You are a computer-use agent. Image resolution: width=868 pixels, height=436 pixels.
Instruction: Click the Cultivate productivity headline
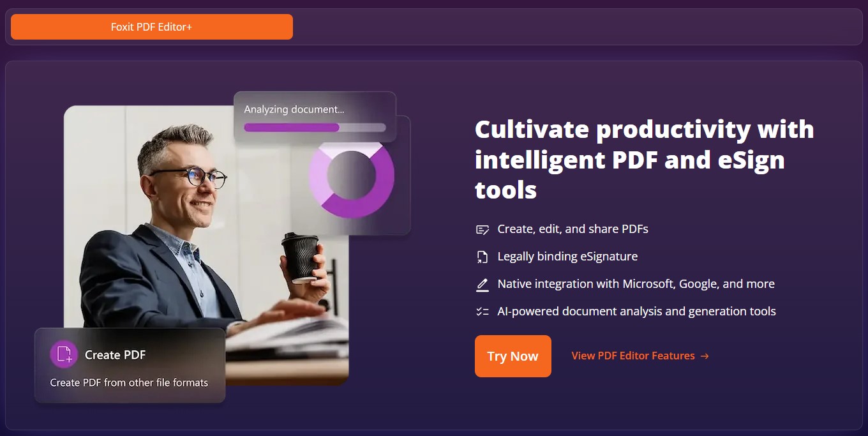[x=645, y=160]
